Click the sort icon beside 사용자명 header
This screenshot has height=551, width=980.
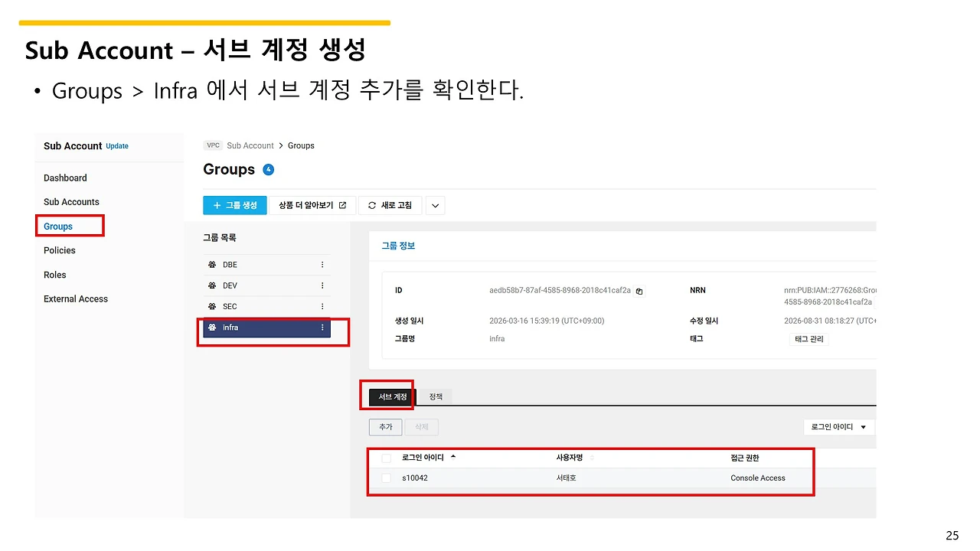tap(591, 458)
